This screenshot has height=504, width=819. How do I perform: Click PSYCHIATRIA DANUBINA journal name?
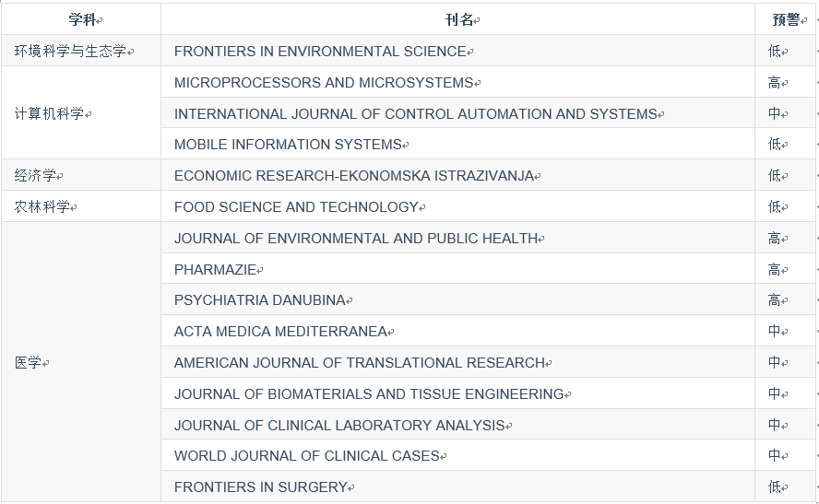259,300
